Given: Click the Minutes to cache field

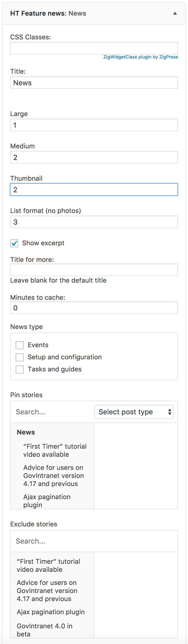Looking at the screenshot, I should [x=94, y=308].
